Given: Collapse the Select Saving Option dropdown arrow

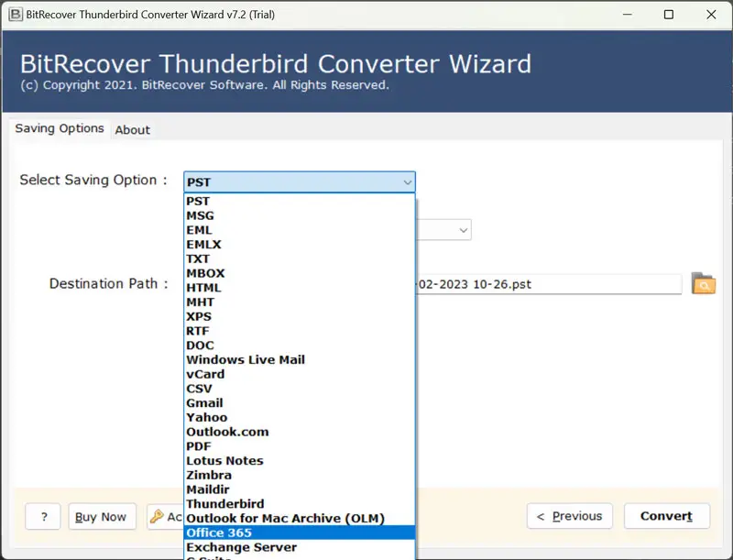Looking at the screenshot, I should coord(407,182).
